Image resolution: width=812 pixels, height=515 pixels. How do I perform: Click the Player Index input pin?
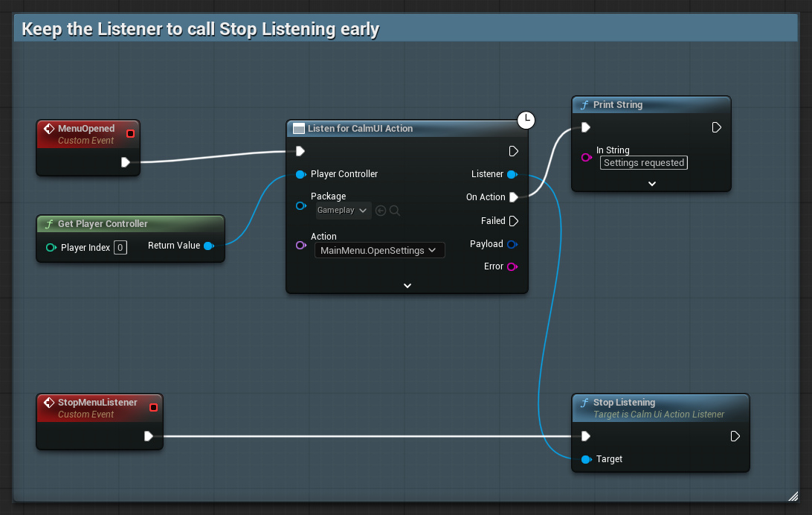click(51, 248)
